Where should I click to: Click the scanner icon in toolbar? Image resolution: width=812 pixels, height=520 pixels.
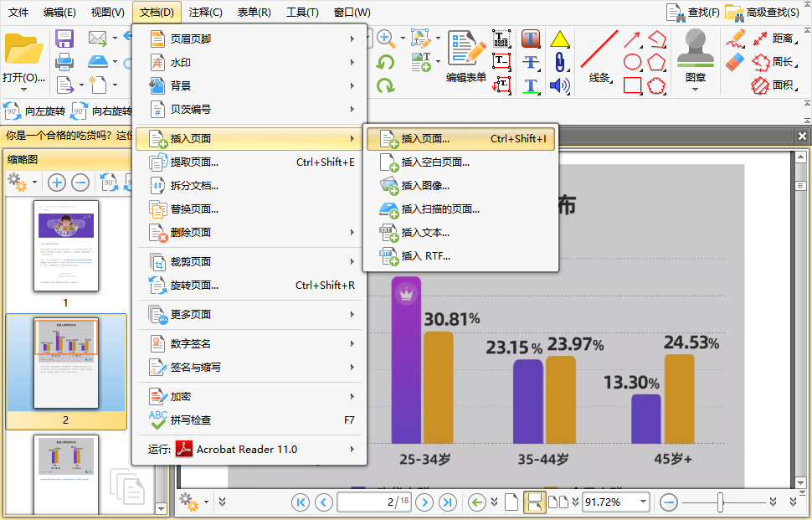[97, 62]
